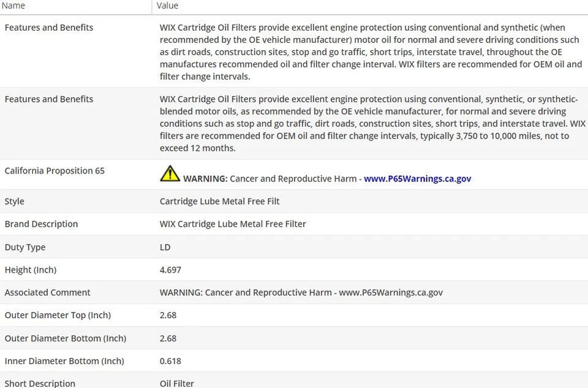Select the Outer Diameter Top value 2.68
Screen dimensions: 588x388
(x=168, y=315)
